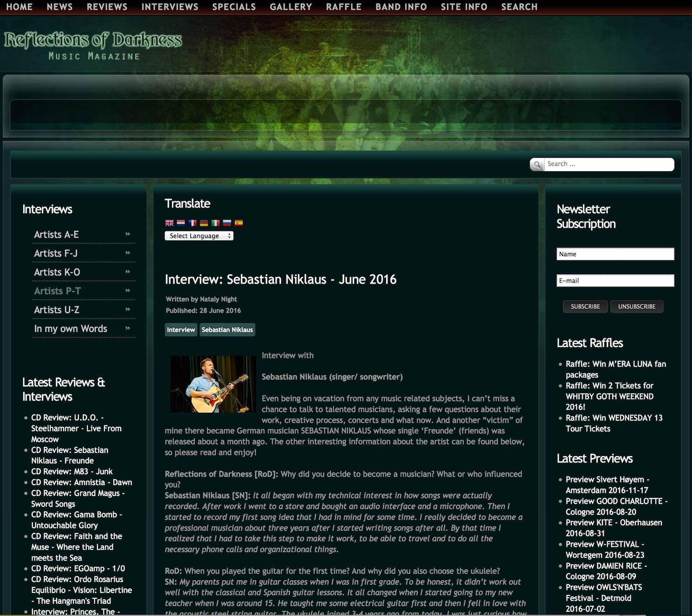The height and width of the screenshot is (616, 692).
Task: Open Preview W-FESTIVAL - Wortegem
Action: point(605,549)
